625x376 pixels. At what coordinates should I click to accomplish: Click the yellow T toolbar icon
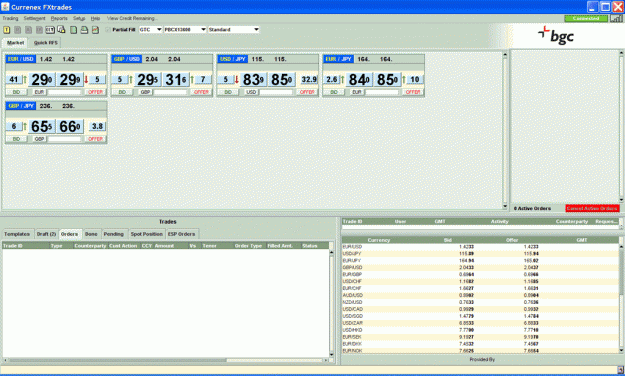[7, 30]
